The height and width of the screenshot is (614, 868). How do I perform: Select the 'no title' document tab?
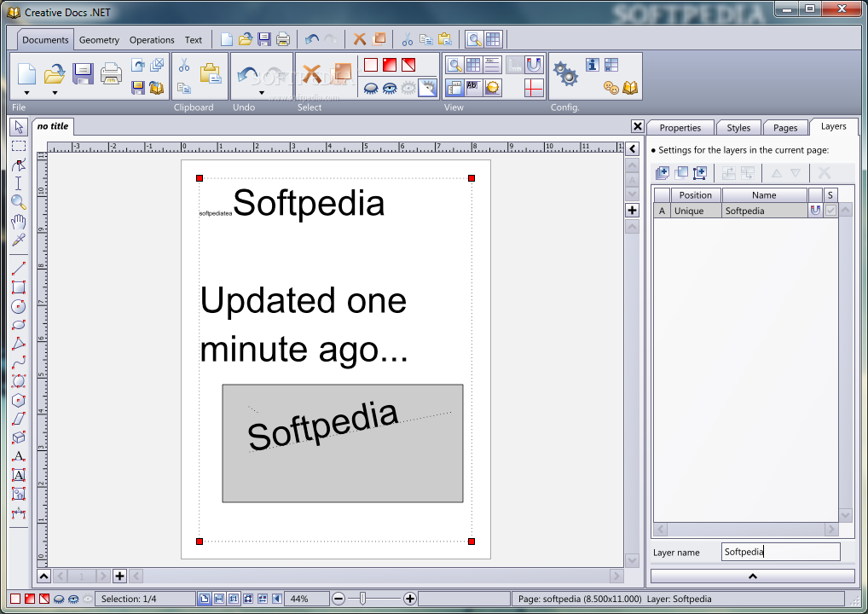[x=53, y=126]
